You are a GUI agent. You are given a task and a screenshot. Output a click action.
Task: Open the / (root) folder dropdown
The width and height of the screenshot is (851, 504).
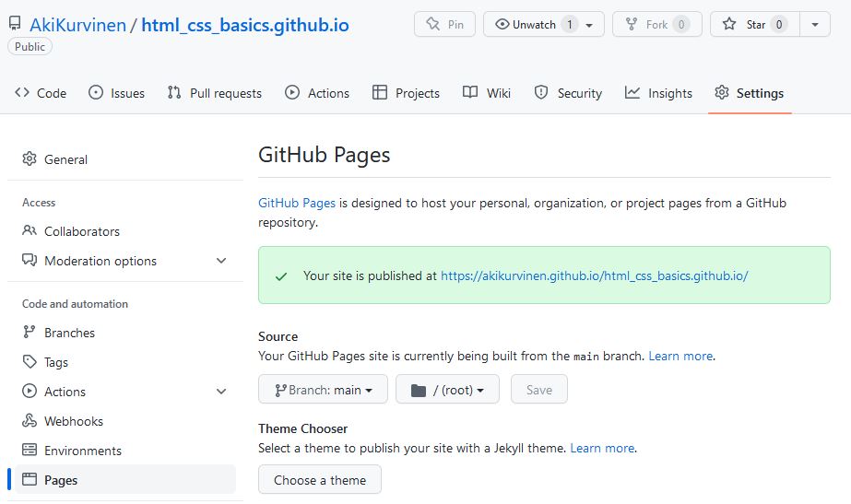[447, 390]
